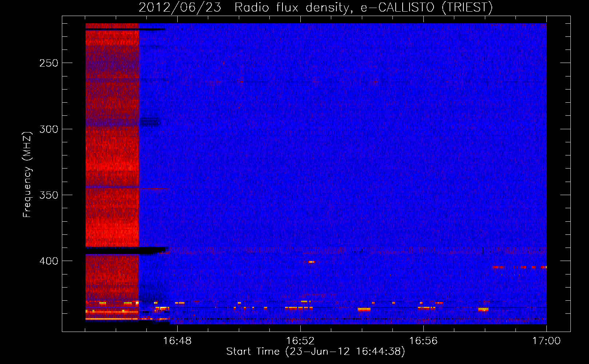Click the 16:48 time tick label
Image resolution: width=589 pixels, height=364 pixels.
[x=177, y=341]
